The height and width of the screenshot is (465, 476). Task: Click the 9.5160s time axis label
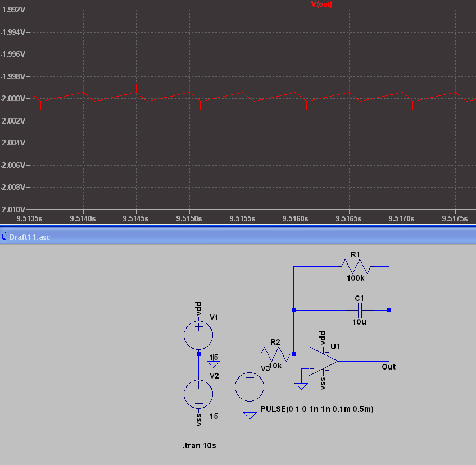296,218
